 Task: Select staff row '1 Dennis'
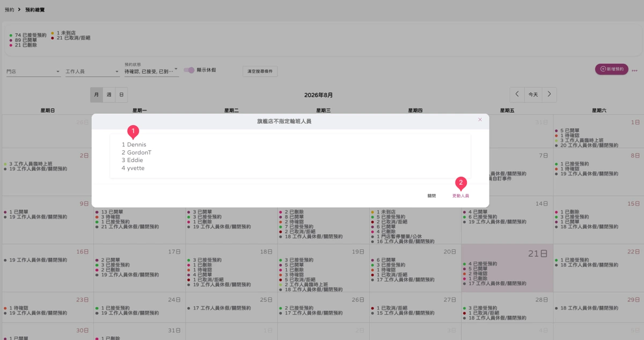134,144
